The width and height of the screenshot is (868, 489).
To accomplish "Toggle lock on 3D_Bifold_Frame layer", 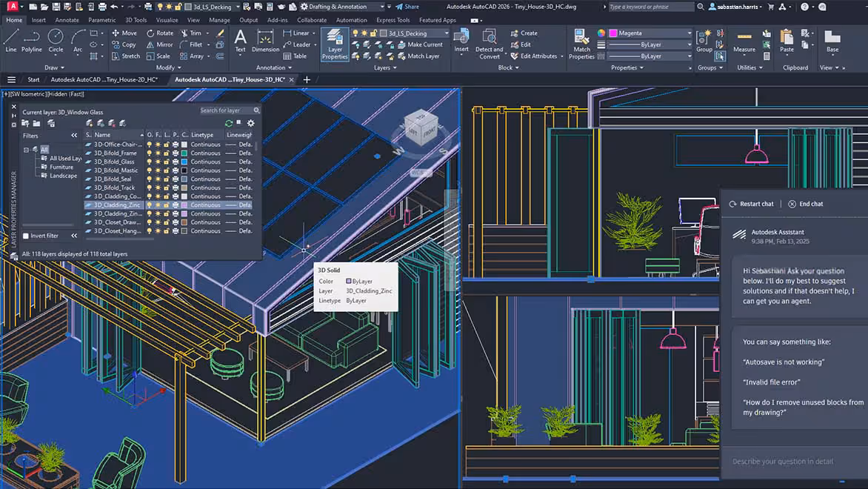I will [167, 153].
